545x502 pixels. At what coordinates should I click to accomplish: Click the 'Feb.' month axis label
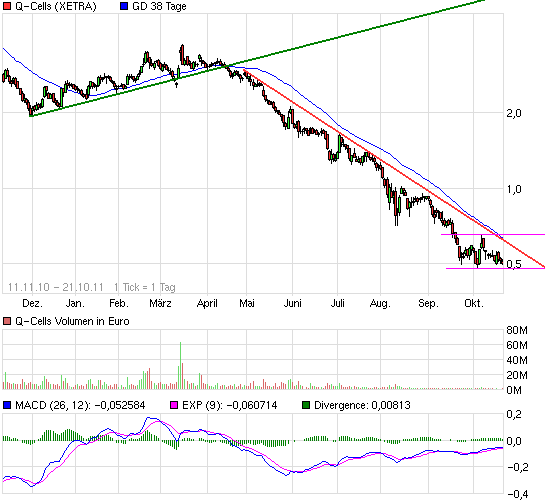click(119, 303)
